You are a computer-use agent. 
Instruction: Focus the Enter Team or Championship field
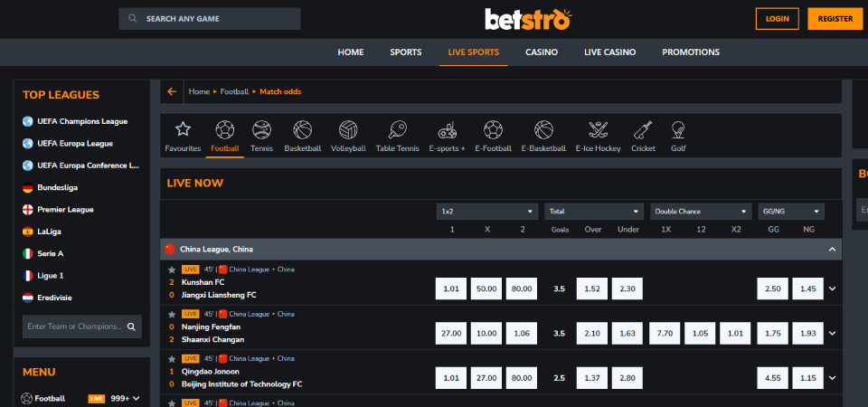pos(82,327)
